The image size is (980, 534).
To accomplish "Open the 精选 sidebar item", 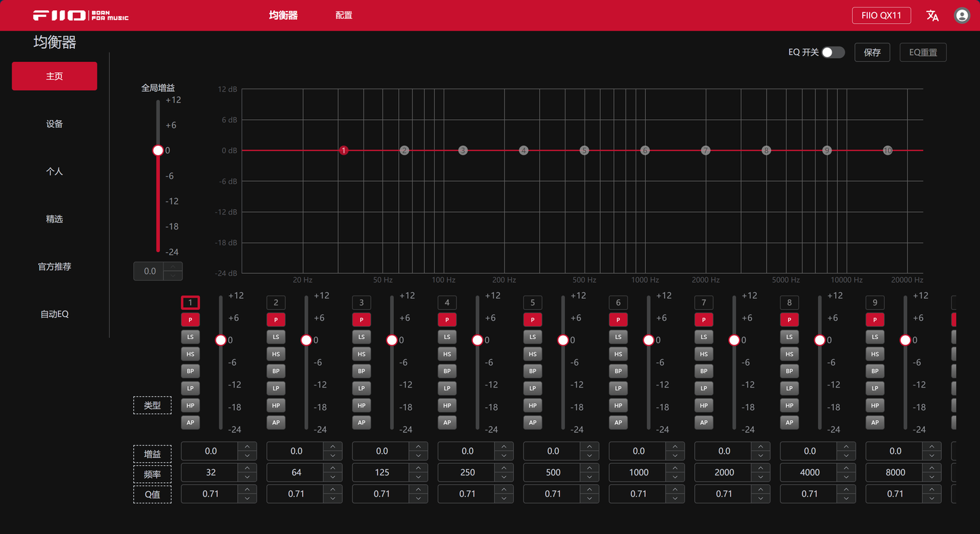I will pyautogui.click(x=54, y=219).
